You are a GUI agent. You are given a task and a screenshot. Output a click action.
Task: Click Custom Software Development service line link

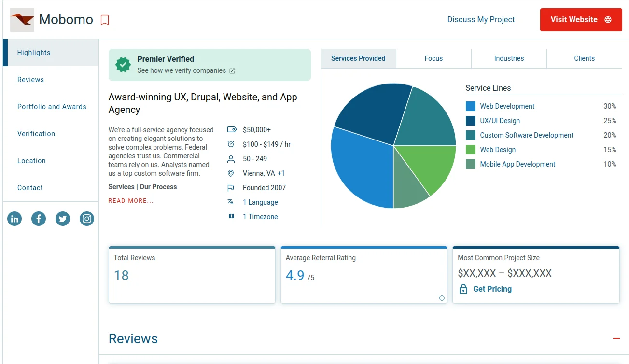pyautogui.click(x=527, y=135)
